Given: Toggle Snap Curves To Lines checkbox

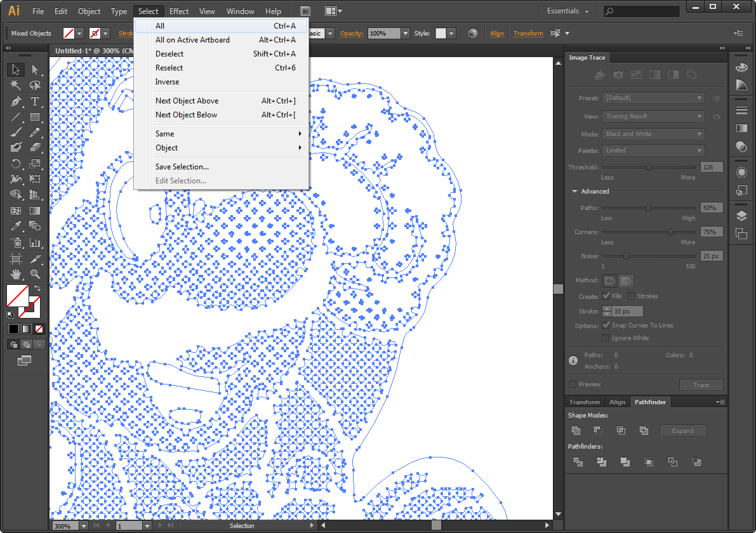Looking at the screenshot, I should click(x=606, y=326).
